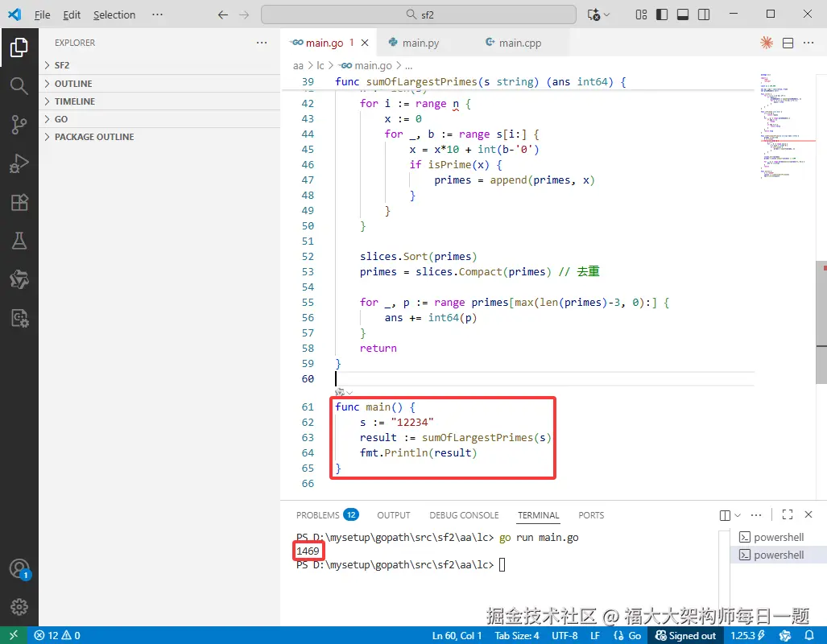The width and height of the screenshot is (827, 644).
Task: Open Testing flask view
Action: (19, 241)
